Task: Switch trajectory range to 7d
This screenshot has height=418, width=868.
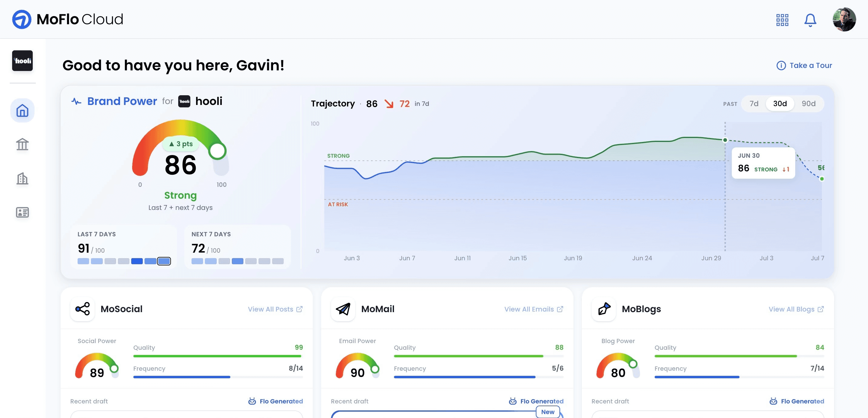Action: coord(754,103)
